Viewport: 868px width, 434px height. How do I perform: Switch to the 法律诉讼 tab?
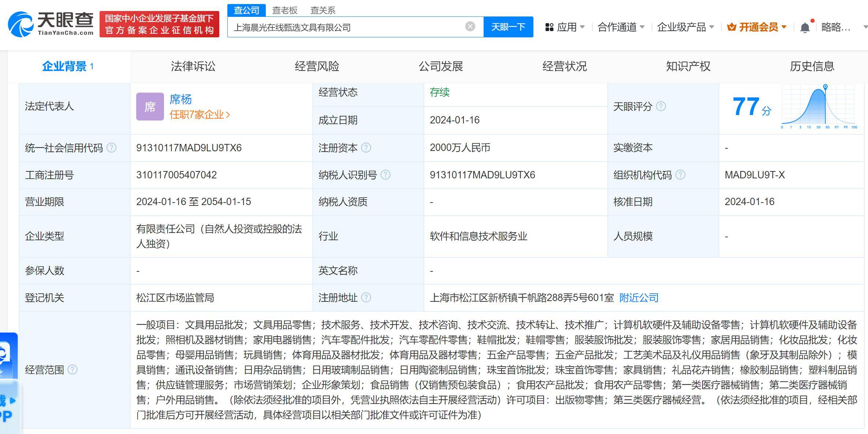(x=193, y=66)
